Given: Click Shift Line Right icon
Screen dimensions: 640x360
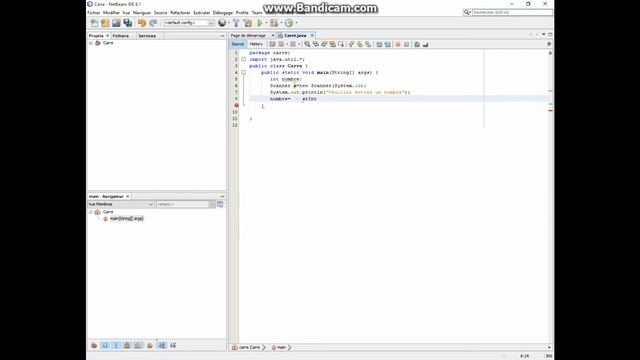Looking at the screenshot, I should coord(387,44).
